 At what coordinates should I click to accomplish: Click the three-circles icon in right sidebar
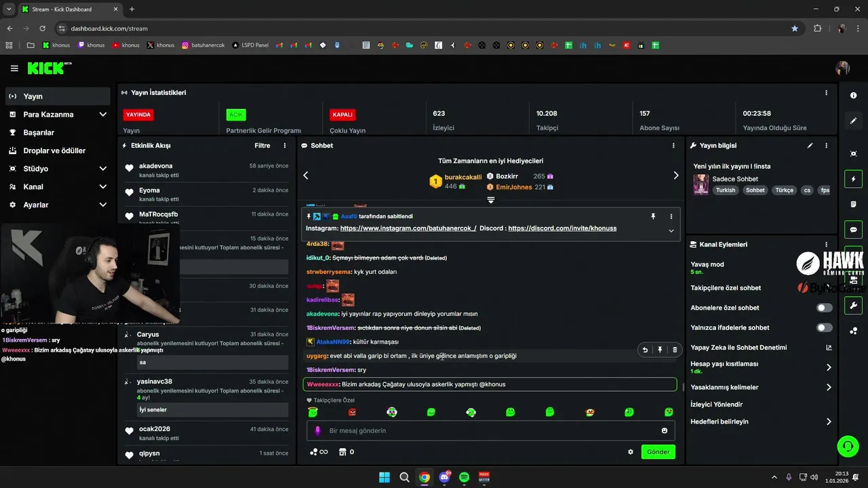853,331
